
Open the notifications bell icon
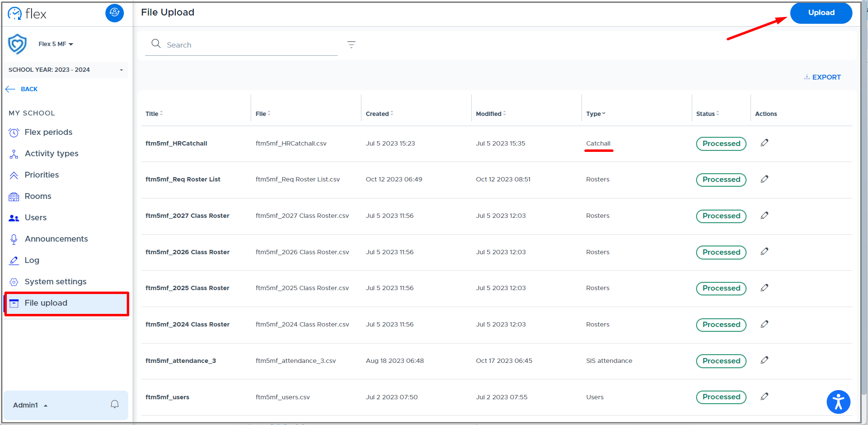pyautogui.click(x=115, y=404)
